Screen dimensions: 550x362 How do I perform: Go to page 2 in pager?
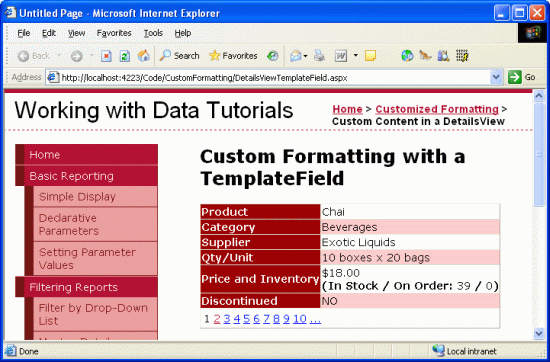point(217,319)
